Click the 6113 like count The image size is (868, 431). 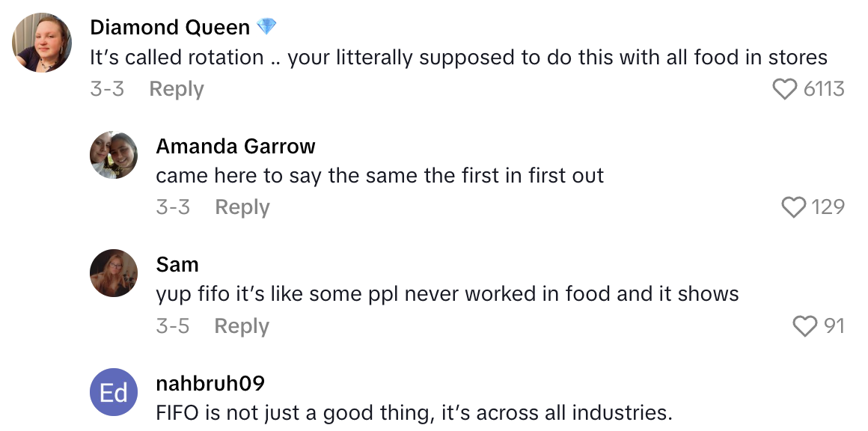[823, 90]
